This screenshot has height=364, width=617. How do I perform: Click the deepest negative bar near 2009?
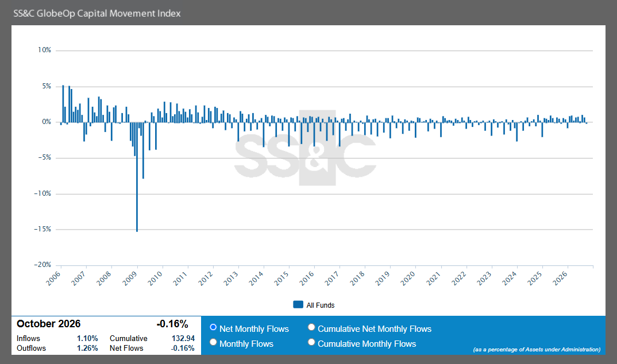pyautogui.click(x=137, y=177)
